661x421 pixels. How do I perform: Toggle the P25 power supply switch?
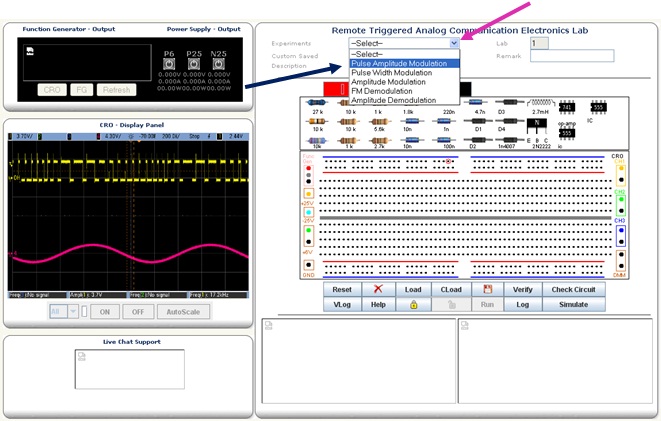pyautogui.click(x=194, y=64)
